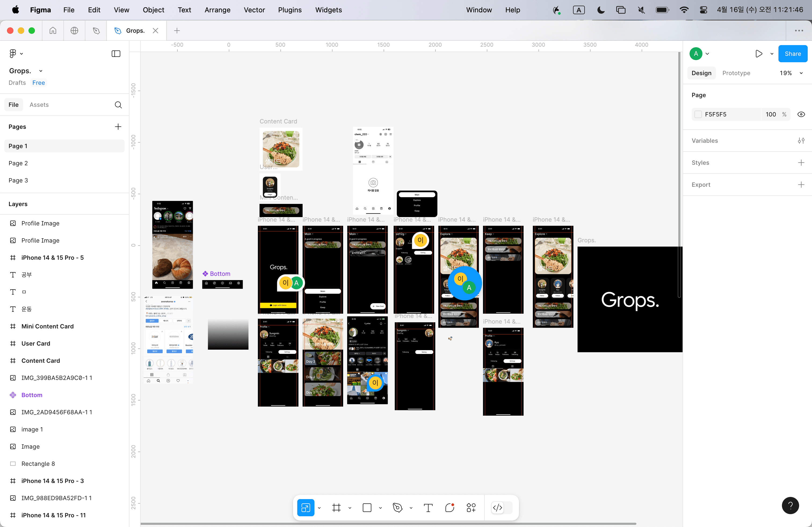Close the Grops. file tab
Image resolution: width=812 pixels, height=527 pixels.
tap(155, 31)
